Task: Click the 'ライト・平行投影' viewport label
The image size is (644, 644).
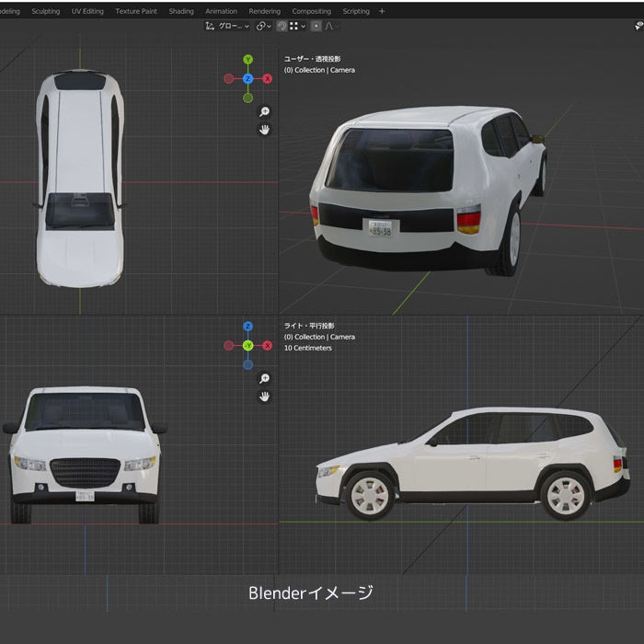Action: (x=309, y=326)
